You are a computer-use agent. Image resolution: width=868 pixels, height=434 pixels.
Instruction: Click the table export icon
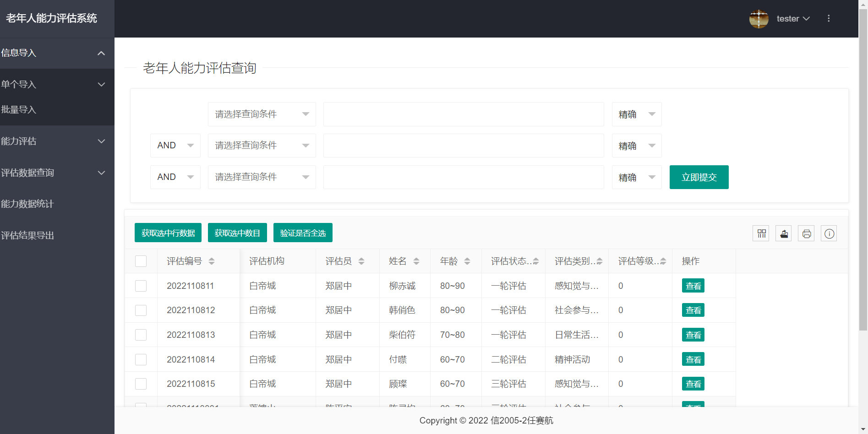click(x=784, y=233)
